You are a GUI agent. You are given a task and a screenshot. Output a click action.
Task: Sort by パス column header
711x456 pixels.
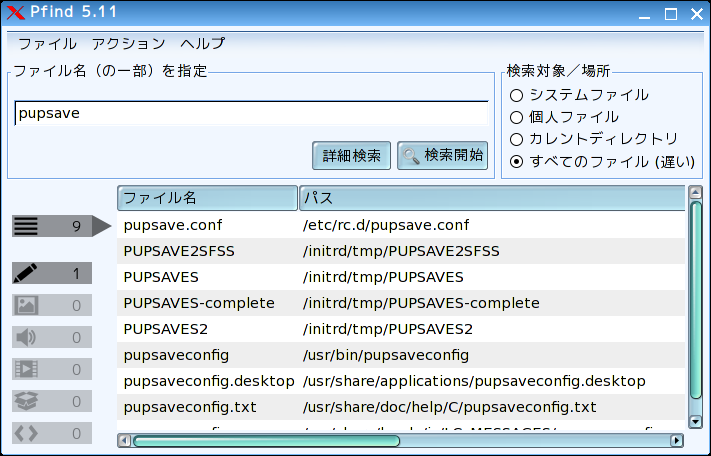pyautogui.click(x=492, y=198)
